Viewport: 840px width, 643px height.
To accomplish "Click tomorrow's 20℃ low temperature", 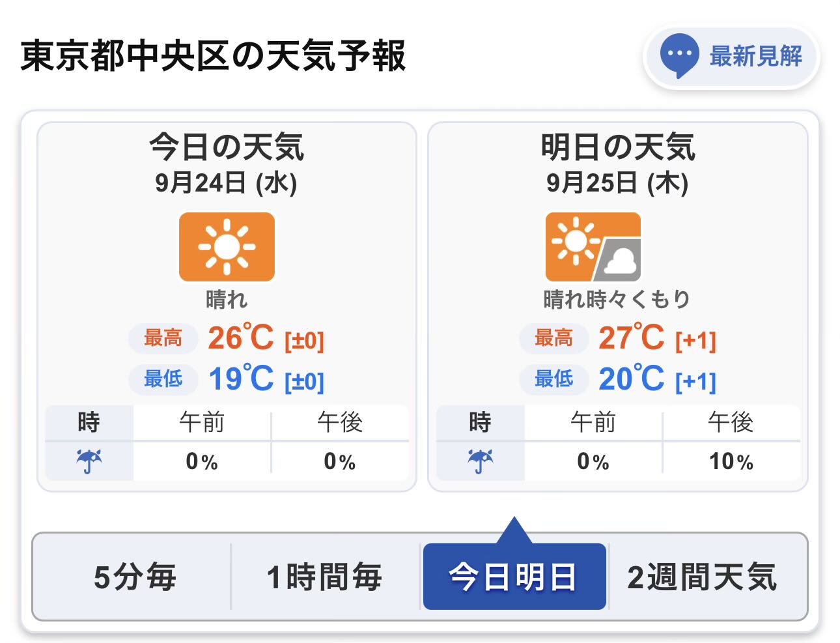I will click(x=631, y=379).
